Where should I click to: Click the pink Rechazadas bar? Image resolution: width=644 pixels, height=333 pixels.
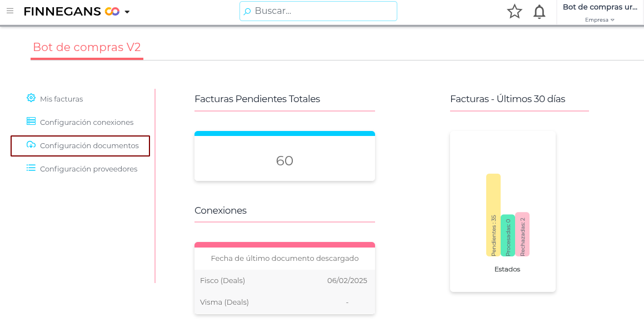pos(522,234)
